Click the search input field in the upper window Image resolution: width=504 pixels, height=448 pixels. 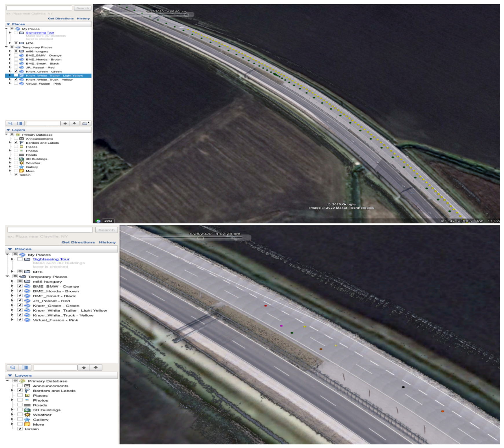coord(39,8)
